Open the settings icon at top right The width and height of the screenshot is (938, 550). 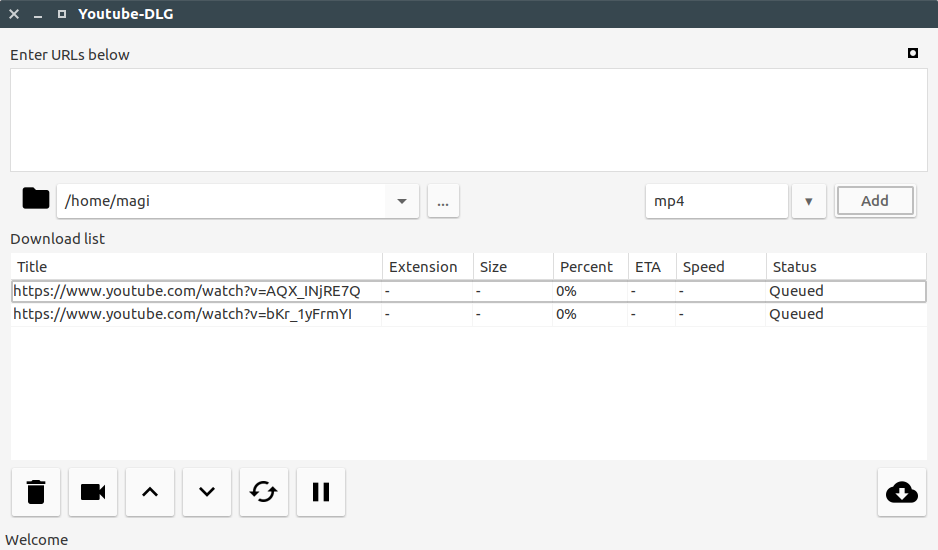[913, 53]
